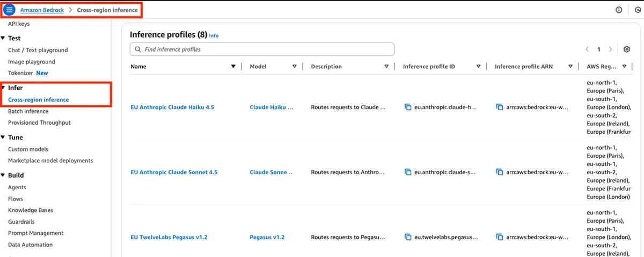The image size is (644, 257).
Task: Click Sonnet row description 'Routes requests to Anthro'
Action: tap(348, 173)
